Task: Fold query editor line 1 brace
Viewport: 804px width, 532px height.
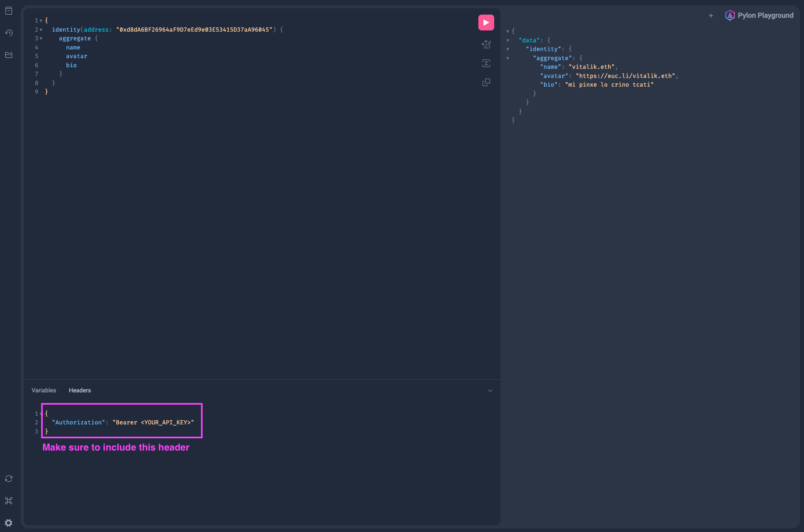Action: click(41, 21)
